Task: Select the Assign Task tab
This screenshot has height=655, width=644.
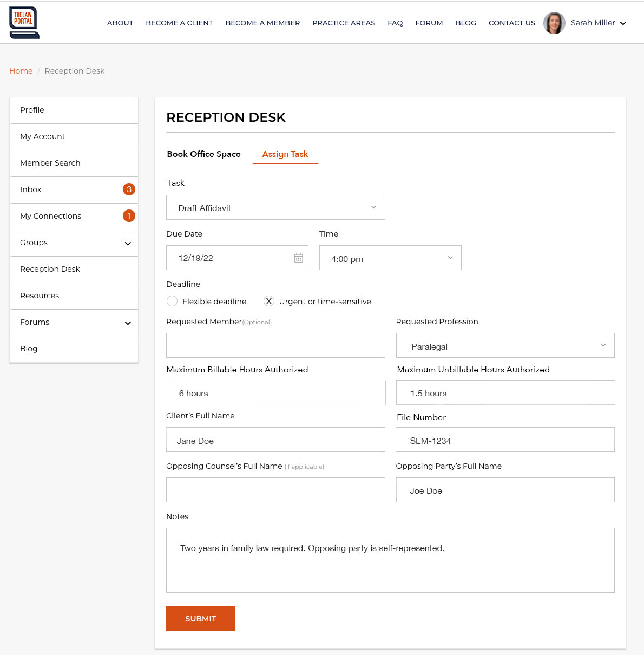Action: pos(285,154)
